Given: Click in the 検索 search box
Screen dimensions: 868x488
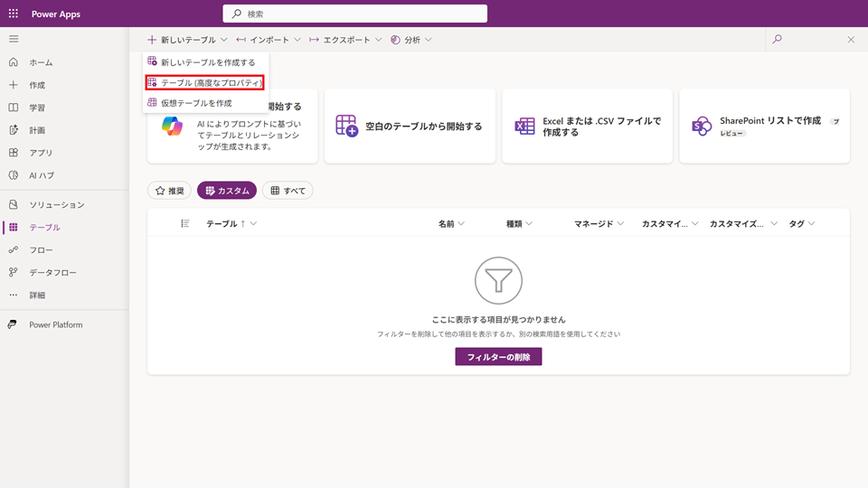Looking at the screenshot, I should click(x=354, y=14).
